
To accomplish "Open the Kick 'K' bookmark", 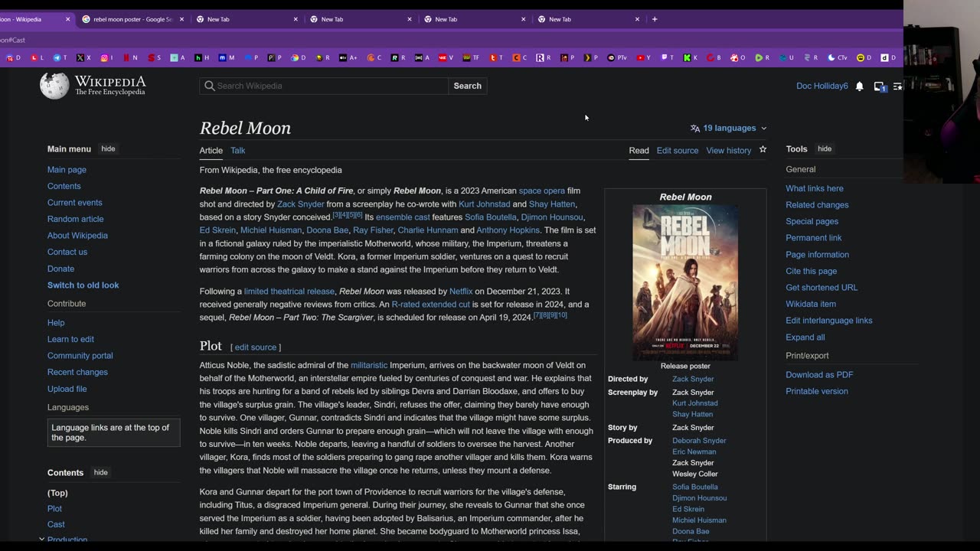I will pos(691,57).
